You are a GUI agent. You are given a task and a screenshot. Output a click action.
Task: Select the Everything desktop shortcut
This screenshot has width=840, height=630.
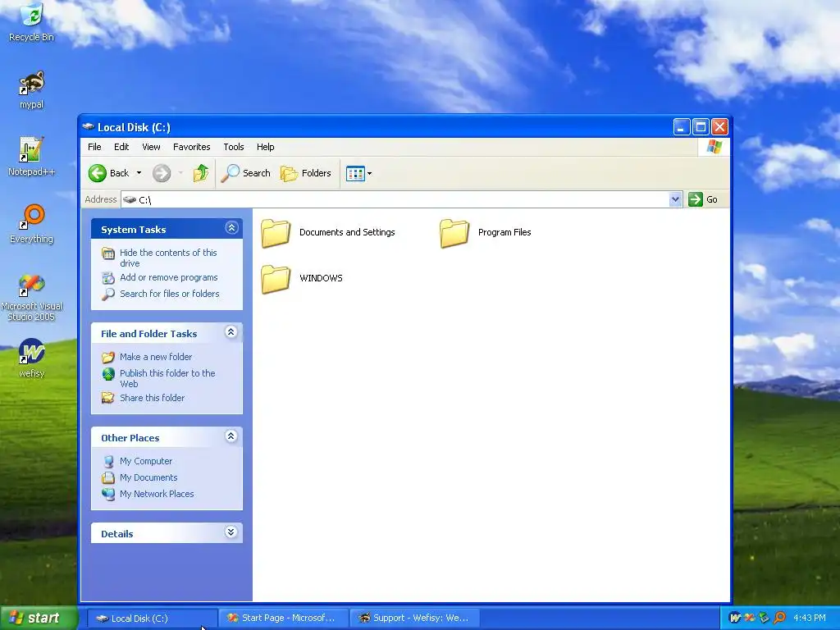pos(32,224)
